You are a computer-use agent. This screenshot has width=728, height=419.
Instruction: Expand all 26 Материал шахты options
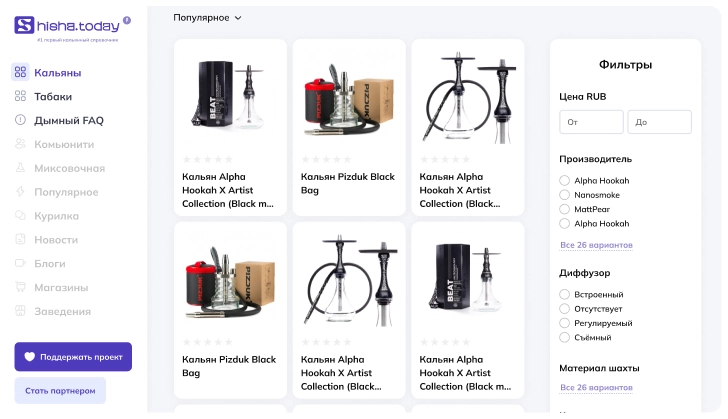point(595,388)
